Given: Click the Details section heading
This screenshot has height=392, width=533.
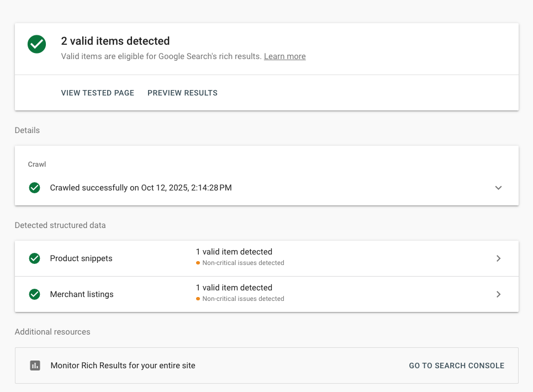Looking at the screenshot, I should click(x=27, y=130).
